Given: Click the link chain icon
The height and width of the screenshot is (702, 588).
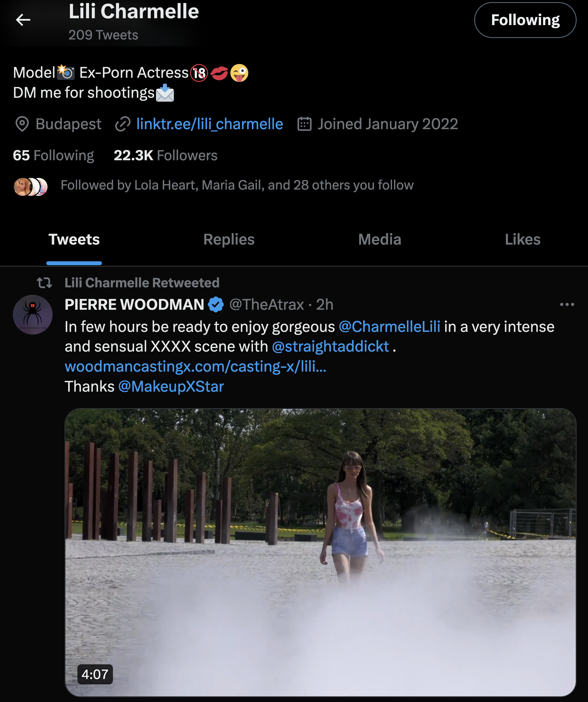Looking at the screenshot, I should click(x=122, y=124).
